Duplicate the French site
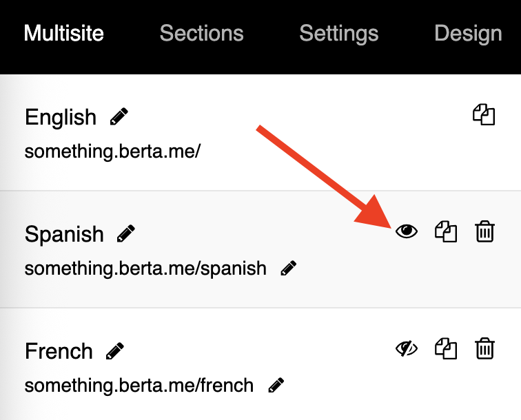This screenshot has height=420, width=521. tap(446, 348)
